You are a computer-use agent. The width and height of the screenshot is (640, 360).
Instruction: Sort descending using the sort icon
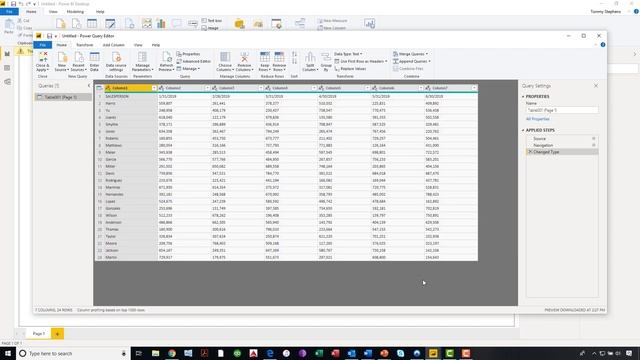click(294, 62)
